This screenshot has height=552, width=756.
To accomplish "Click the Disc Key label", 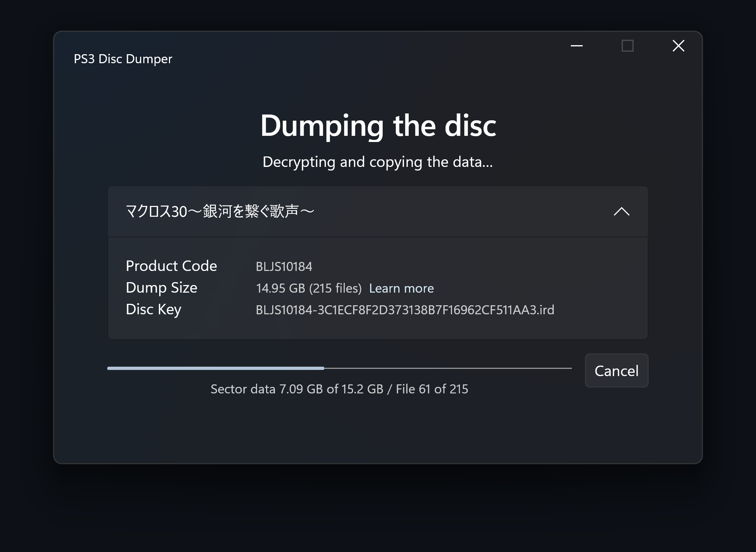I will pos(153,310).
